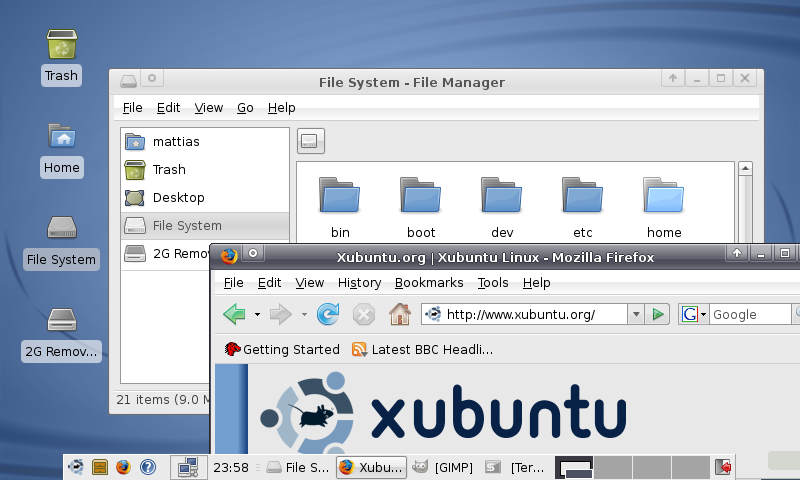Select Desktop in the File Manager sidebar
The height and width of the screenshot is (480, 800).
point(178,197)
